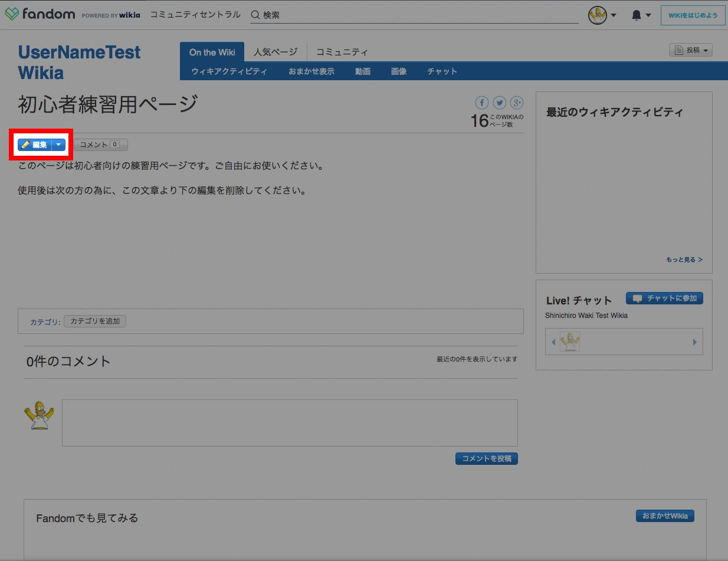Viewport: 728px width, 561px height.
Task: Click コミュニティセントラル link
Action: [195, 15]
